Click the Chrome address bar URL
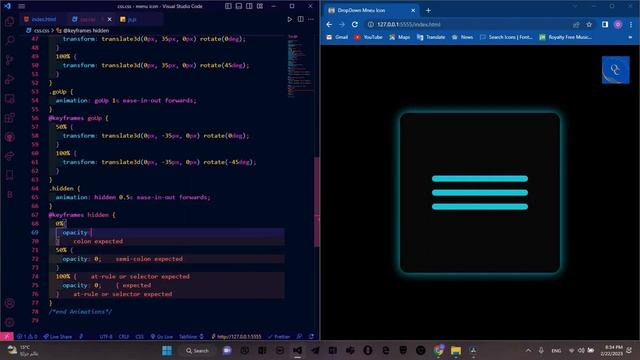 pos(408,24)
